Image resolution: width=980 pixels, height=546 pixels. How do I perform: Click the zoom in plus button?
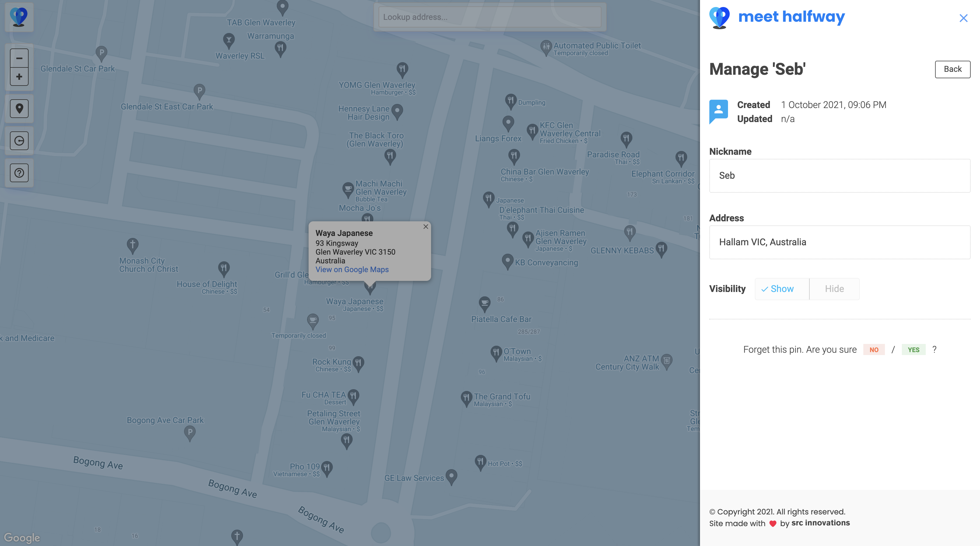tap(19, 76)
